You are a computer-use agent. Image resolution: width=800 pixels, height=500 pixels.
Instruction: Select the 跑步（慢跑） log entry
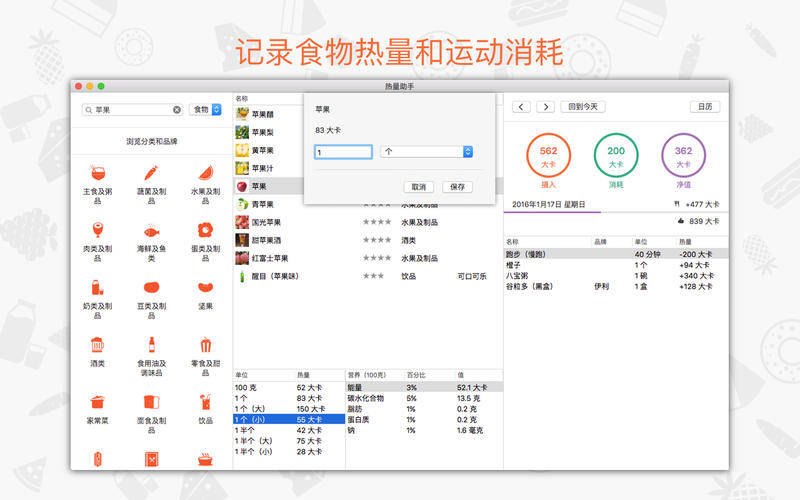click(616, 254)
